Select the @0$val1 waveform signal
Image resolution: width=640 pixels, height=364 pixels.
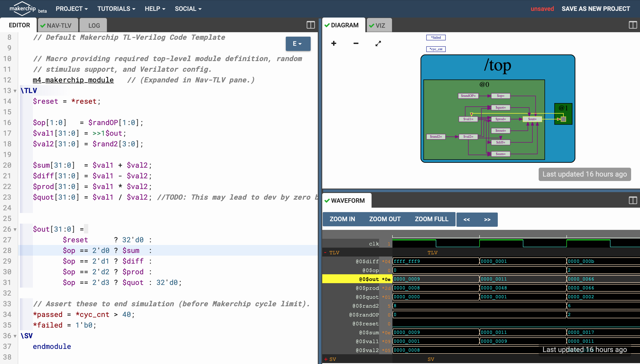pyautogui.click(x=367, y=342)
